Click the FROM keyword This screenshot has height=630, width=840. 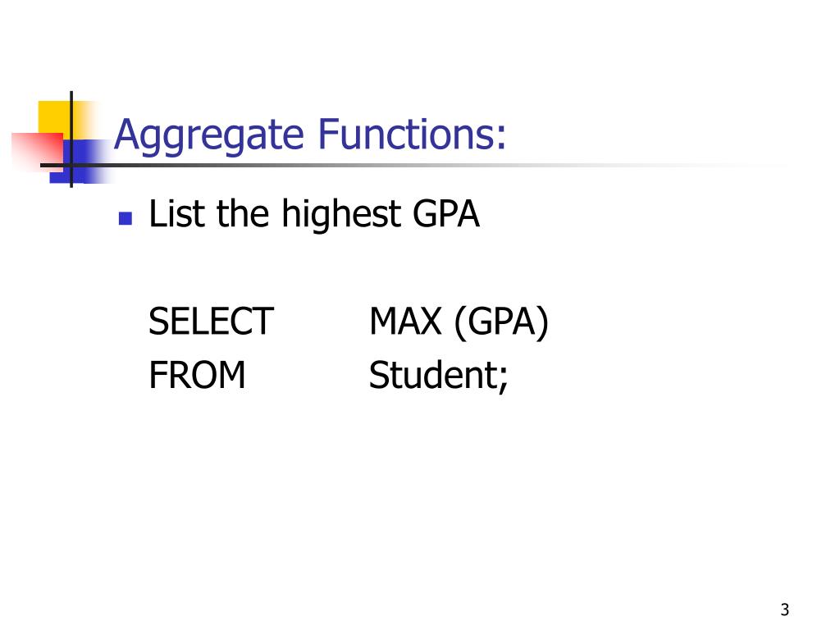coord(197,374)
